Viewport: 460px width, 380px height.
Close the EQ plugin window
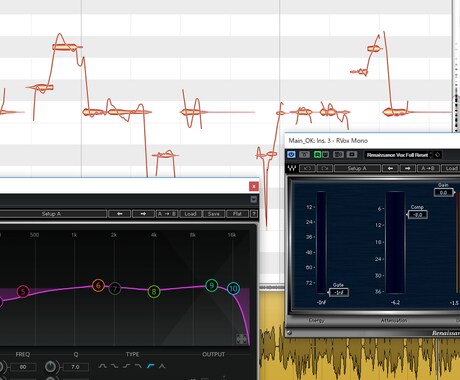(254, 186)
